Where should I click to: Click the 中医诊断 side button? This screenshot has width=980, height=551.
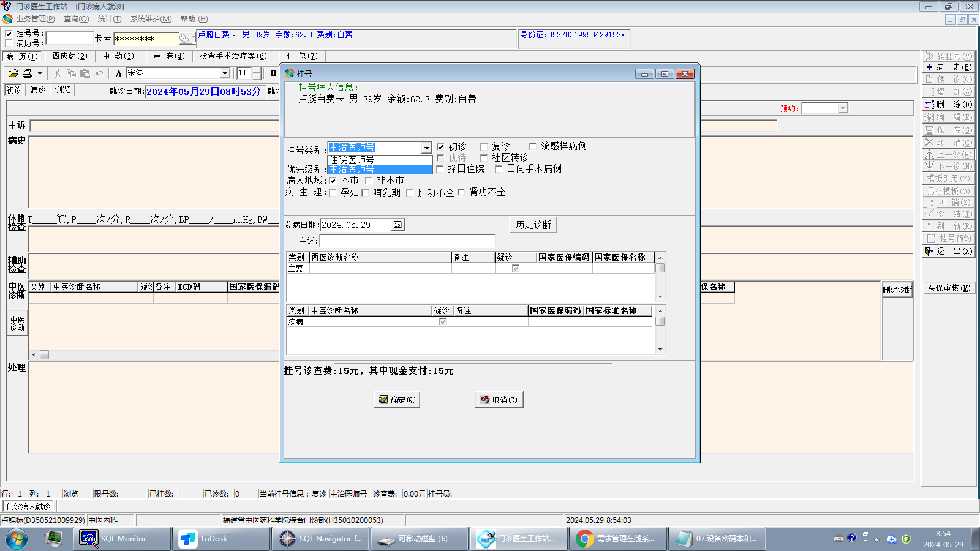click(x=17, y=323)
